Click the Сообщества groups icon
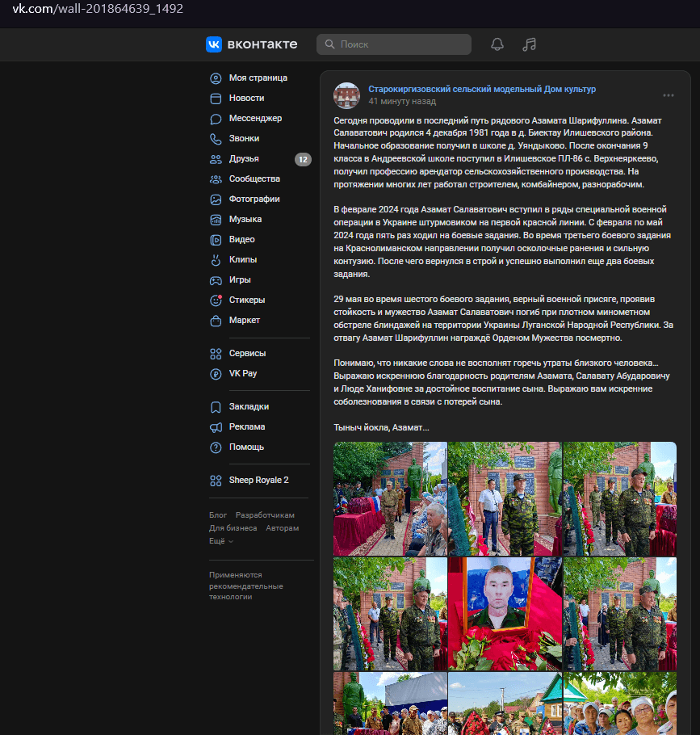 coord(216,179)
